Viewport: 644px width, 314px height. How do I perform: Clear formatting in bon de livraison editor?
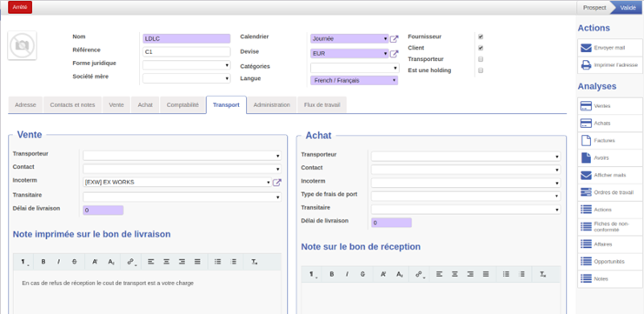pos(255,262)
